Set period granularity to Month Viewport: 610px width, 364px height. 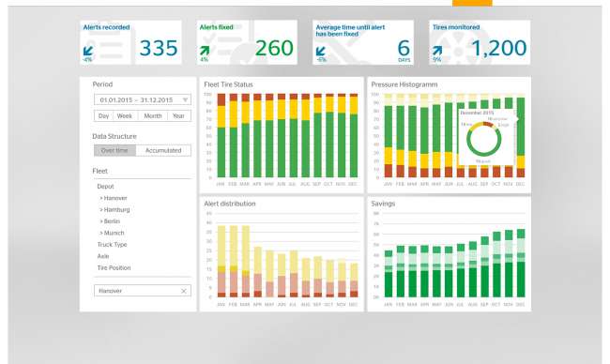pos(152,116)
